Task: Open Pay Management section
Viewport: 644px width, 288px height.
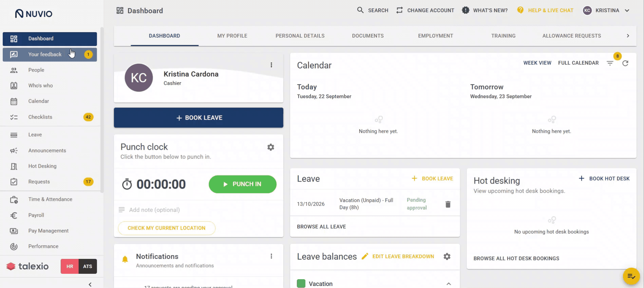Action: tap(50, 231)
